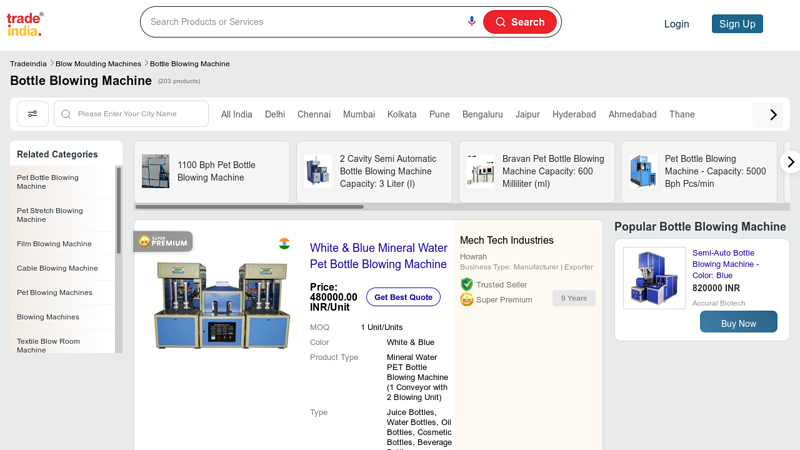This screenshot has width=800, height=450.
Task: Click the Super Premium badge on product
Action: tap(163, 241)
